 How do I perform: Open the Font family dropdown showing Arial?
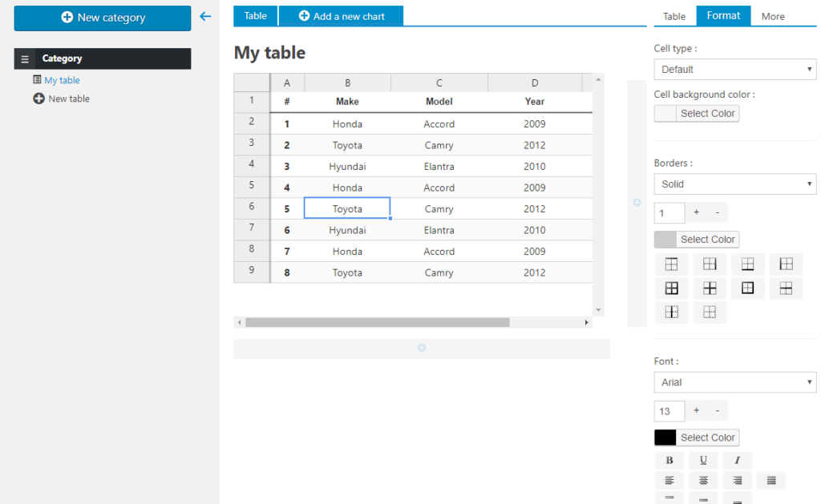734,382
